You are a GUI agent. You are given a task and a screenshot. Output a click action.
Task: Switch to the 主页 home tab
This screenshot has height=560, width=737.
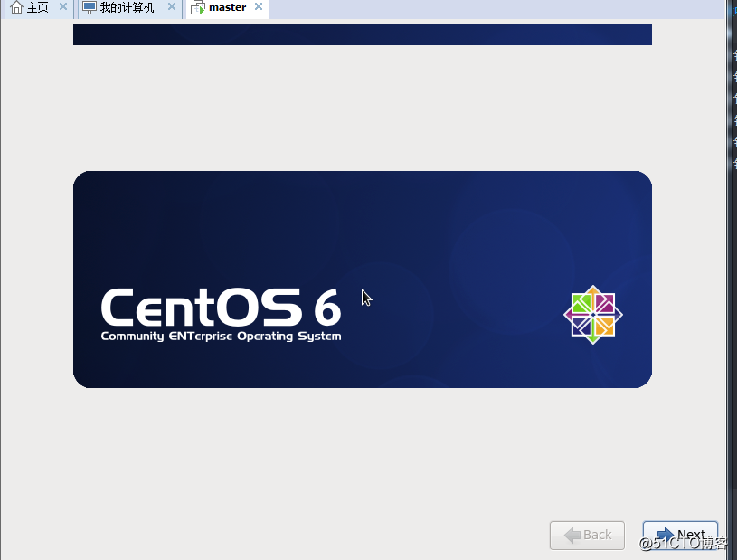(x=38, y=7)
